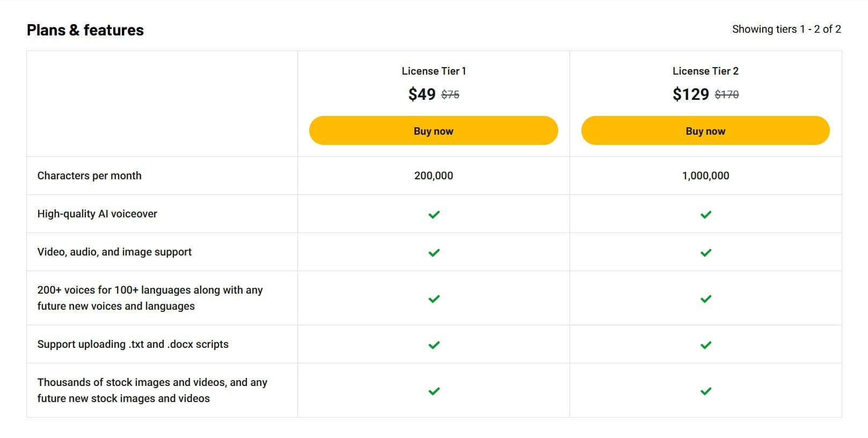Click Buy now for License Tier 2

pyautogui.click(x=705, y=130)
